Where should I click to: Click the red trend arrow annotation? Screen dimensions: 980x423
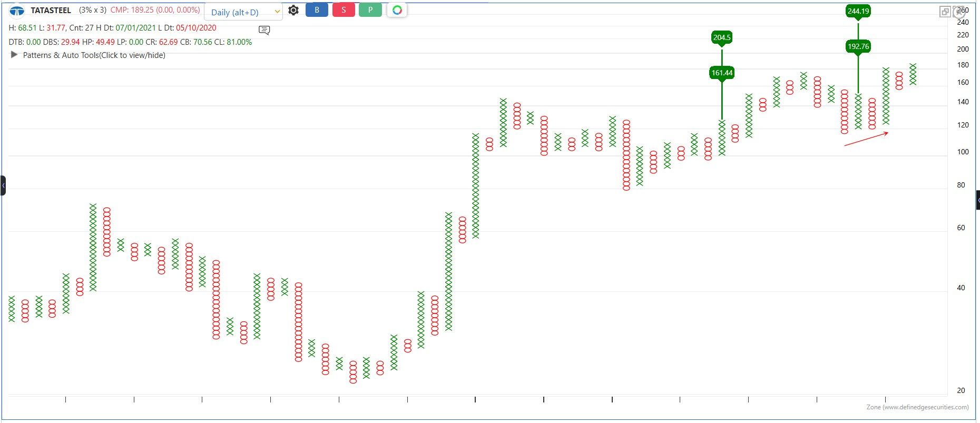pyautogui.click(x=866, y=139)
